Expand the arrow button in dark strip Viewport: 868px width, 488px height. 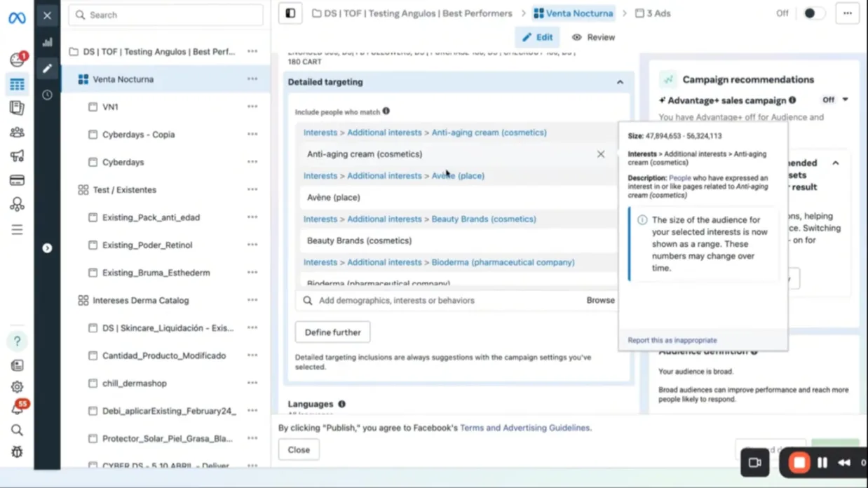click(x=47, y=248)
